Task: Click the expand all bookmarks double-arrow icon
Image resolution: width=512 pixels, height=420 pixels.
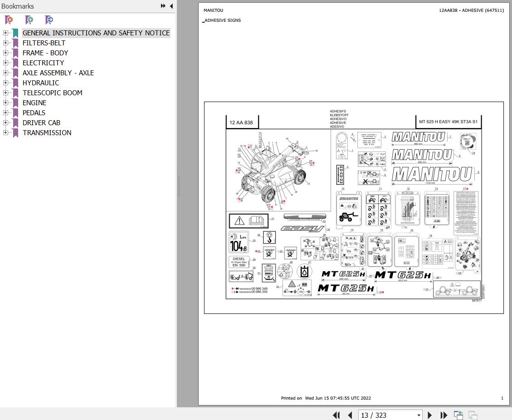Action: coord(163,6)
